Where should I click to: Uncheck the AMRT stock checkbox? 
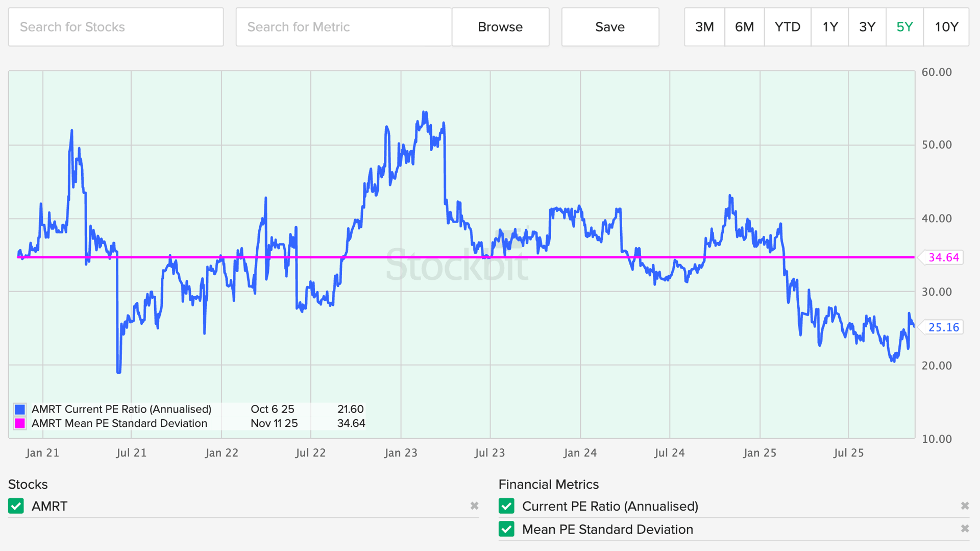16,506
